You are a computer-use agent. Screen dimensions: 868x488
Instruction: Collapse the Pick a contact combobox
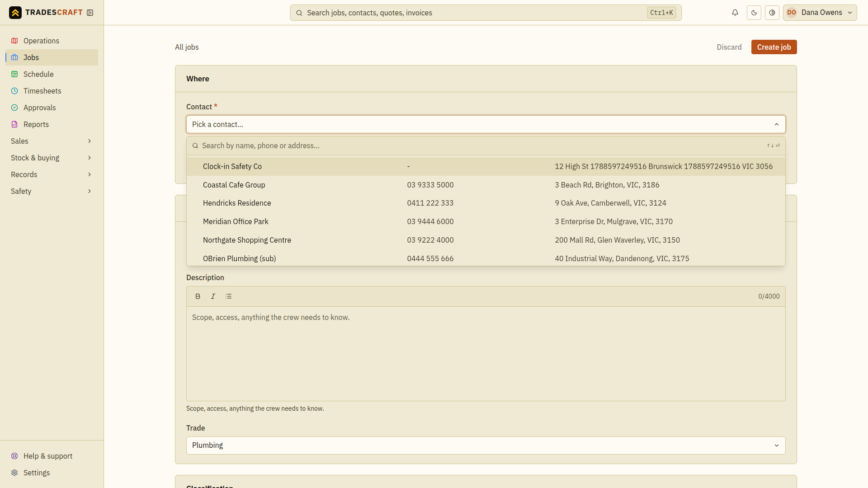click(x=486, y=124)
